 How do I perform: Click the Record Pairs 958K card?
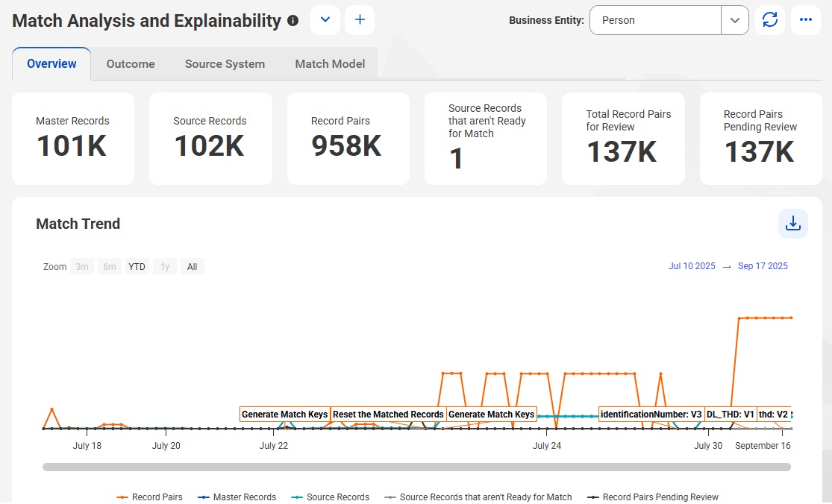pyautogui.click(x=348, y=139)
